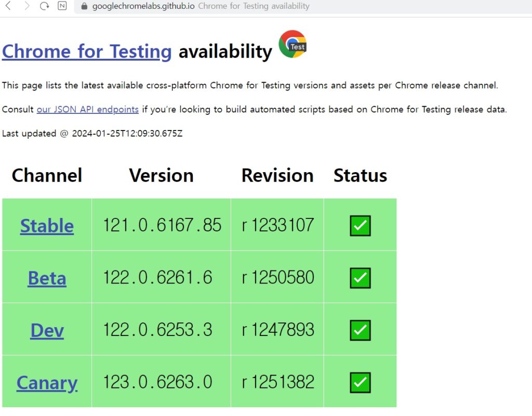
Task: Click the Revision column header
Action: (x=277, y=175)
